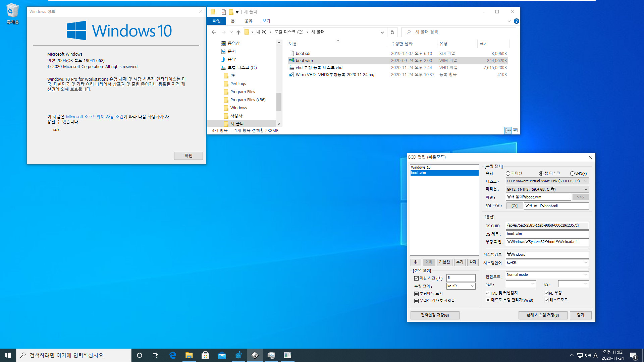This screenshot has height=362, width=644.
Task: Select Program Files folder in navigation tree
Action: [x=243, y=92]
